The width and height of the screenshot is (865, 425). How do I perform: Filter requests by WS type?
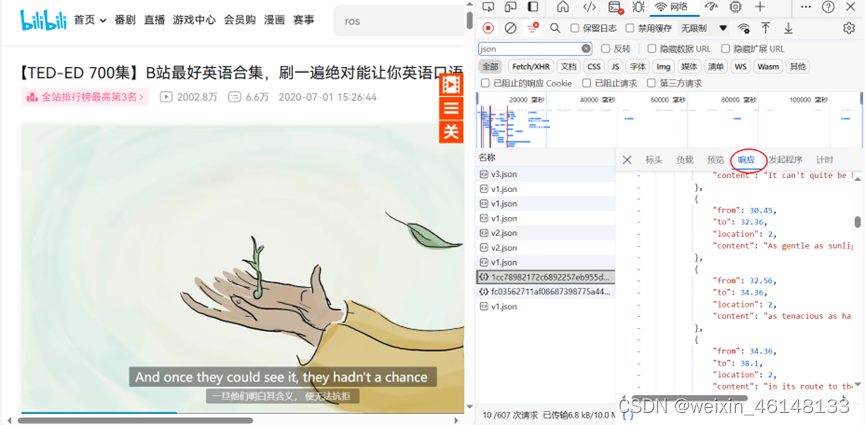click(x=740, y=67)
